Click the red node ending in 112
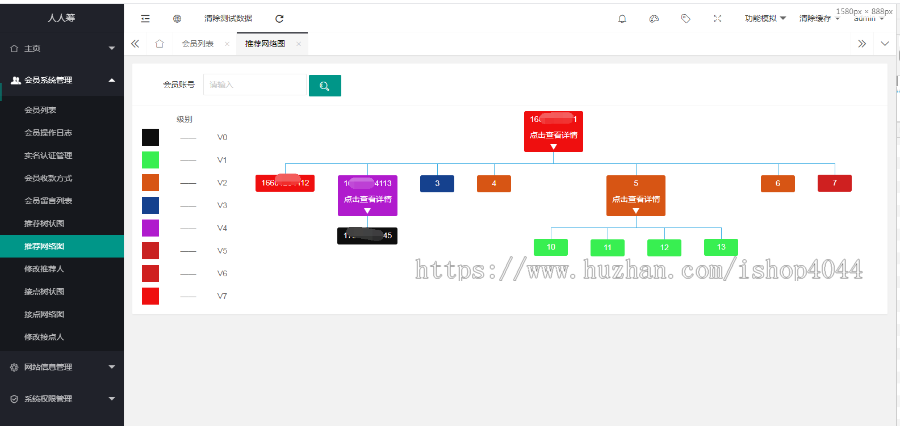 pyautogui.click(x=285, y=183)
